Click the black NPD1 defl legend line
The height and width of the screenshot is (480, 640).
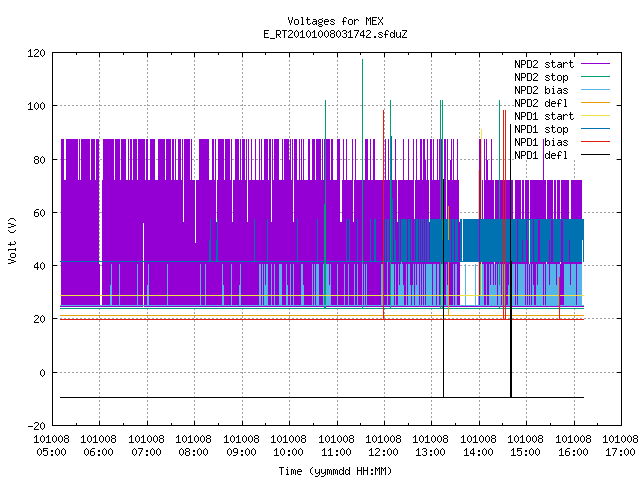(595, 155)
